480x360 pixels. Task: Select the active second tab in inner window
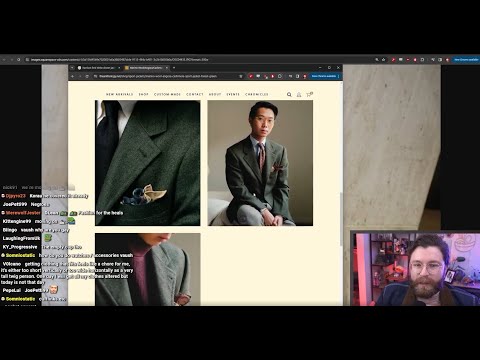point(147,68)
